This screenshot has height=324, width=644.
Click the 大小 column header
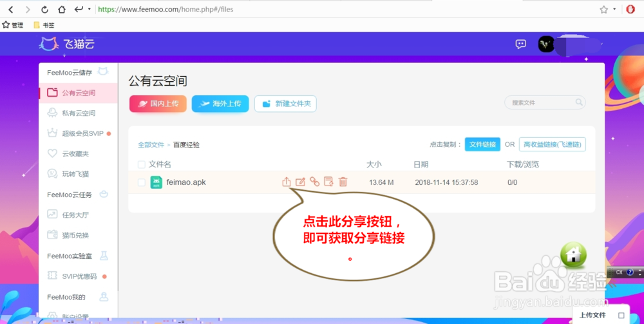click(374, 165)
